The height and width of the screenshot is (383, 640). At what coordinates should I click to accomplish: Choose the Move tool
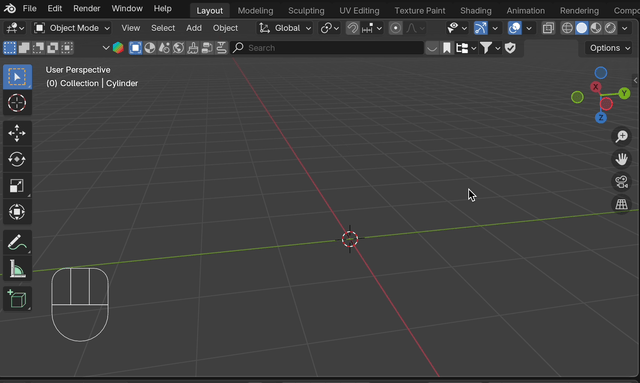point(17,133)
